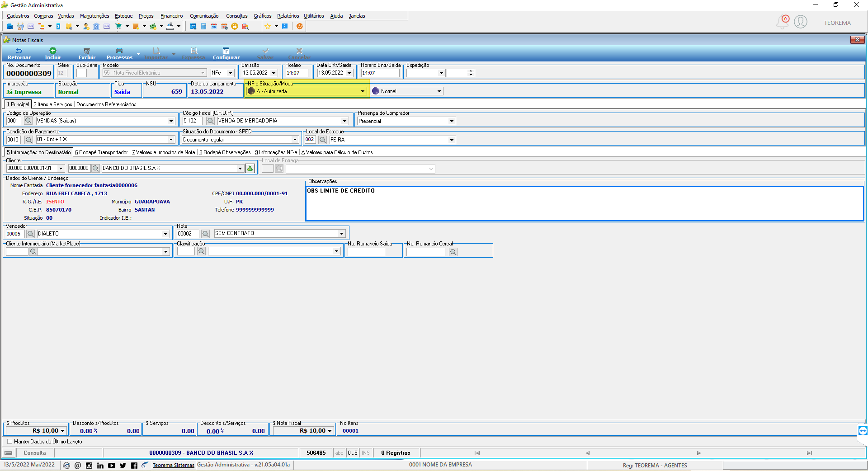
Task: Open the Financeiro menu
Action: [x=172, y=16]
